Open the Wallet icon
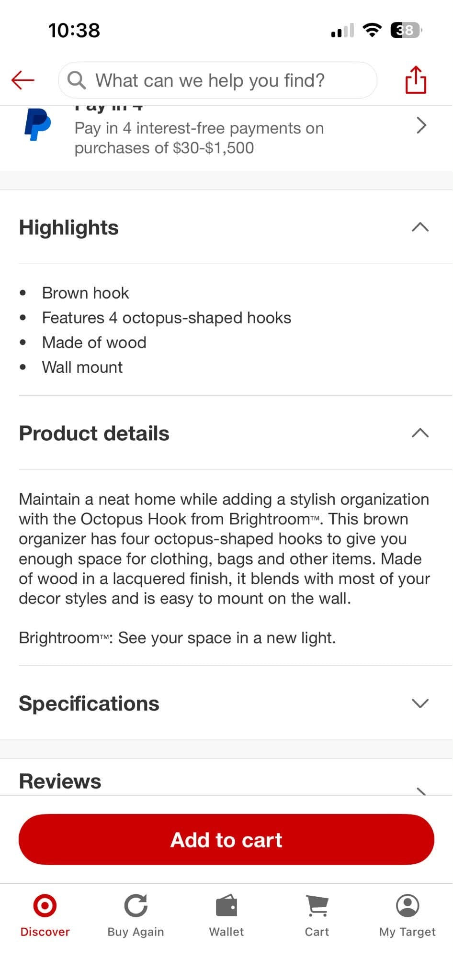This screenshot has width=453, height=980. (x=226, y=905)
